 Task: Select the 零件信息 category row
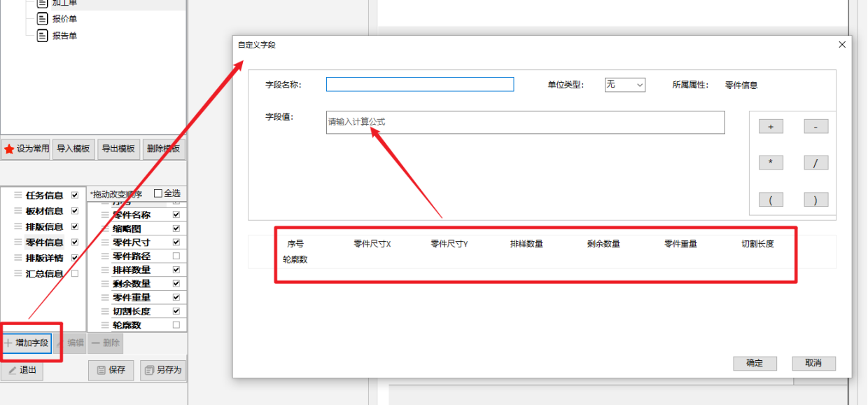46,242
